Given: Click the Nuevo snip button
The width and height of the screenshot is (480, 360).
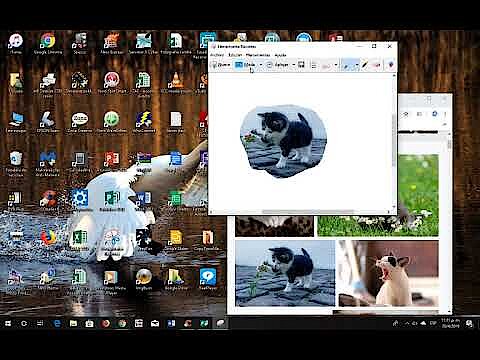Looking at the screenshot, I should (220, 65).
